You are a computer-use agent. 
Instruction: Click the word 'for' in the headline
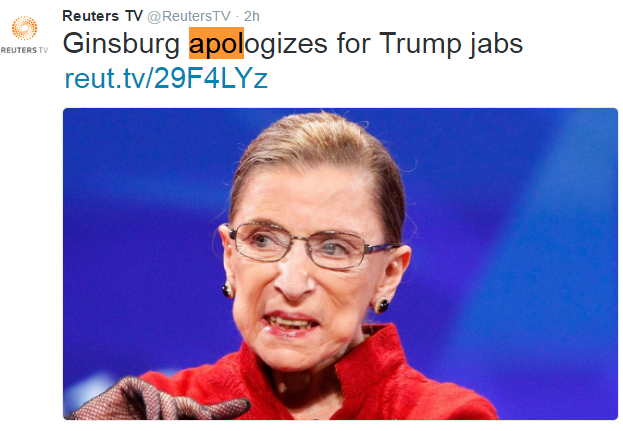352,43
